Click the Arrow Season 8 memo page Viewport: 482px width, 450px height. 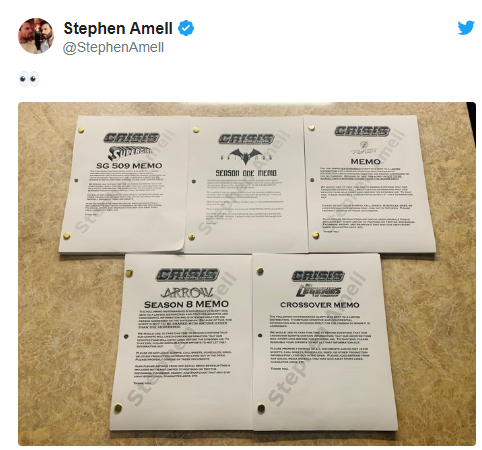pos(182,341)
